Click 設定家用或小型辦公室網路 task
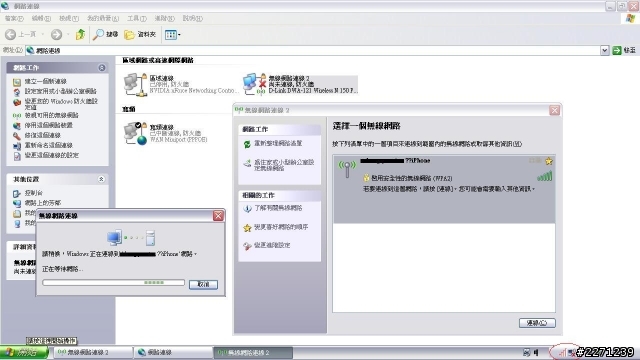Screen dimensions: 640x360 tap(60, 91)
